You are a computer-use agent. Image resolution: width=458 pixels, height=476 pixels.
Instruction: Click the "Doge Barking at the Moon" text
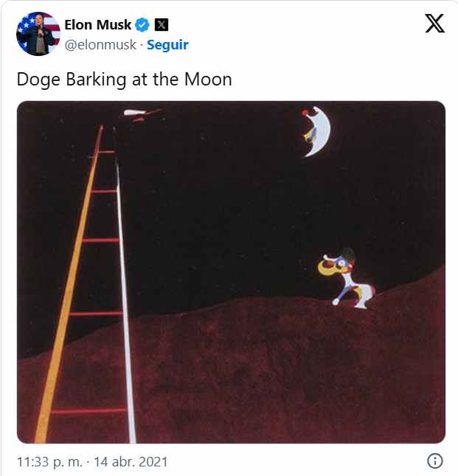pyautogui.click(x=124, y=79)
